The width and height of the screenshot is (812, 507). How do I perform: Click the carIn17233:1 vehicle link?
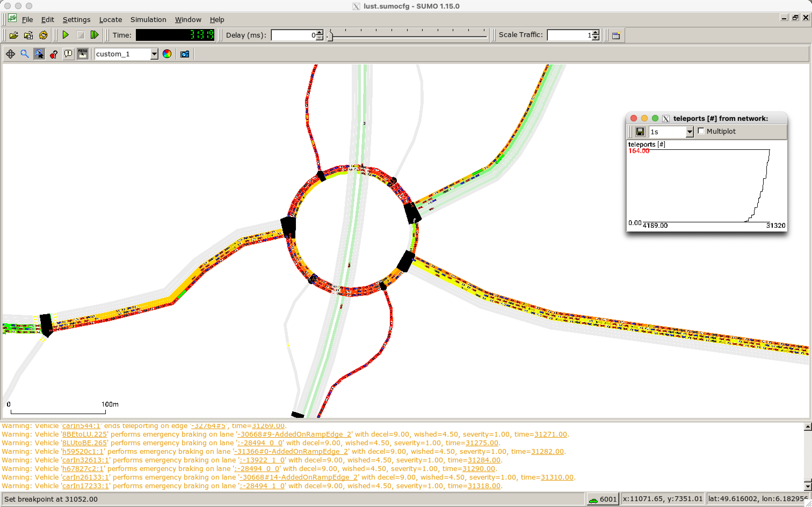click(x=85, y=486)
